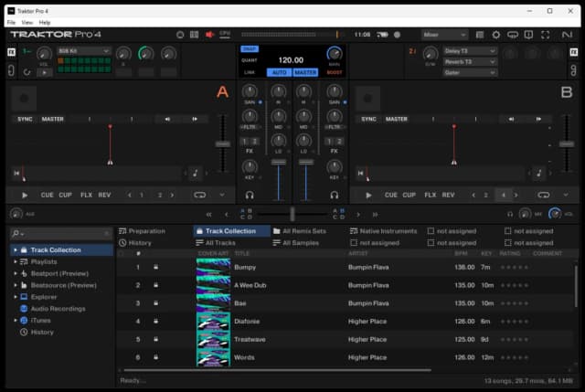Open the Reverb T3 effect dropdown
This screenshot has height=392, width=585.
pos(470,62)
